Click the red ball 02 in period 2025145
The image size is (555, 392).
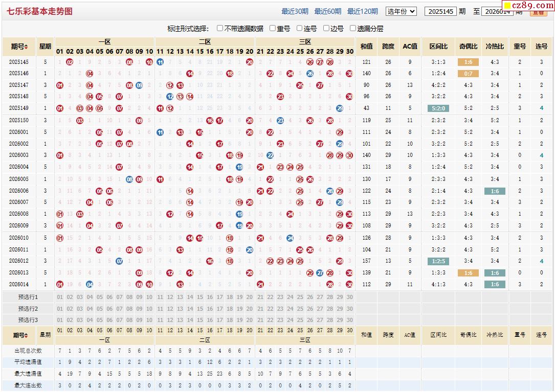(70, 62)
